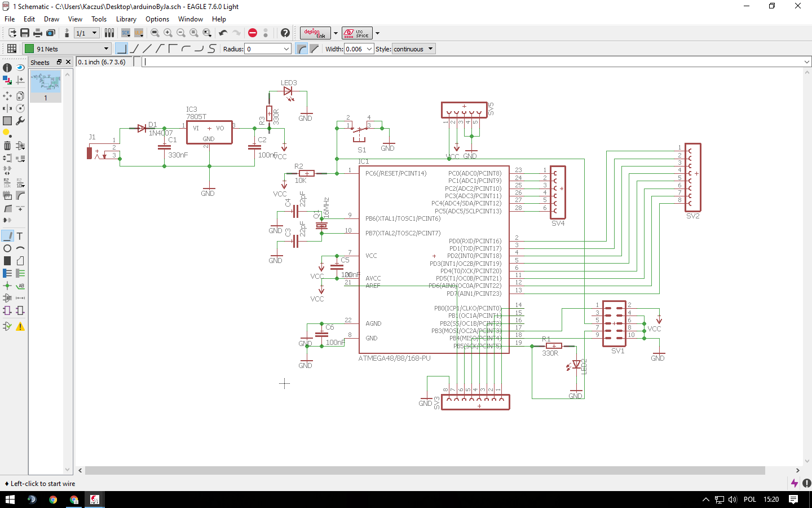
Task: Open the Library menu
Action: (x=126, y=19)
